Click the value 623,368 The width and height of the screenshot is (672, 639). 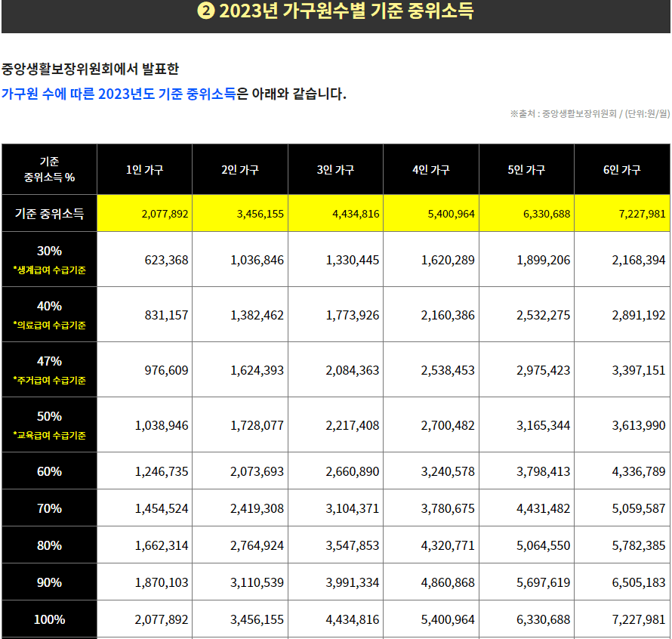coord(166,260)
